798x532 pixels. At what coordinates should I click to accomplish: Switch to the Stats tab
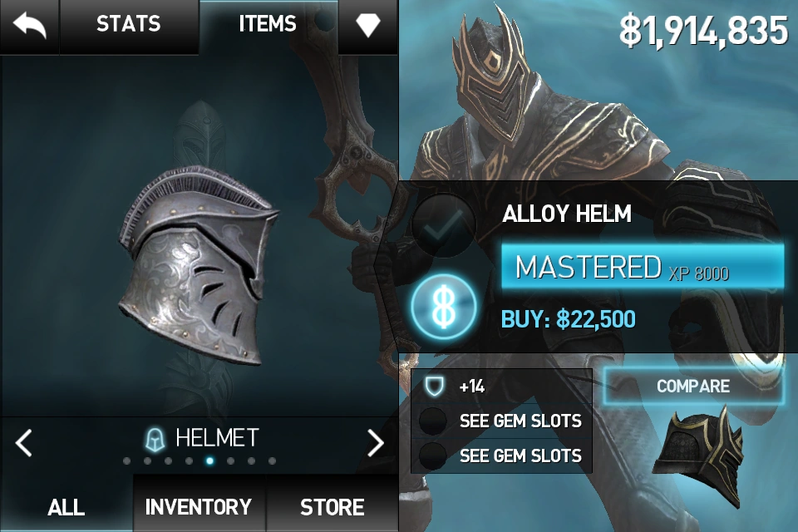[x=129, y=24]
